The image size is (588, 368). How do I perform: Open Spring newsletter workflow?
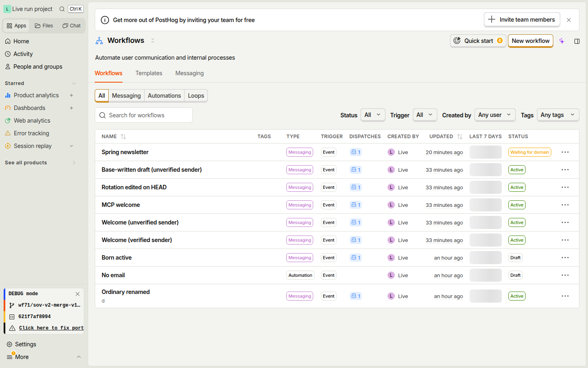pyautogui.click(x=125, y=152)
